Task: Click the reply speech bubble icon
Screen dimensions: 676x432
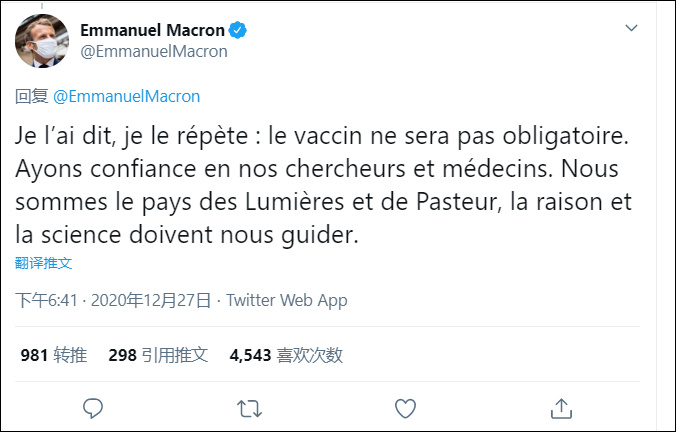Action: pos(93,408)
